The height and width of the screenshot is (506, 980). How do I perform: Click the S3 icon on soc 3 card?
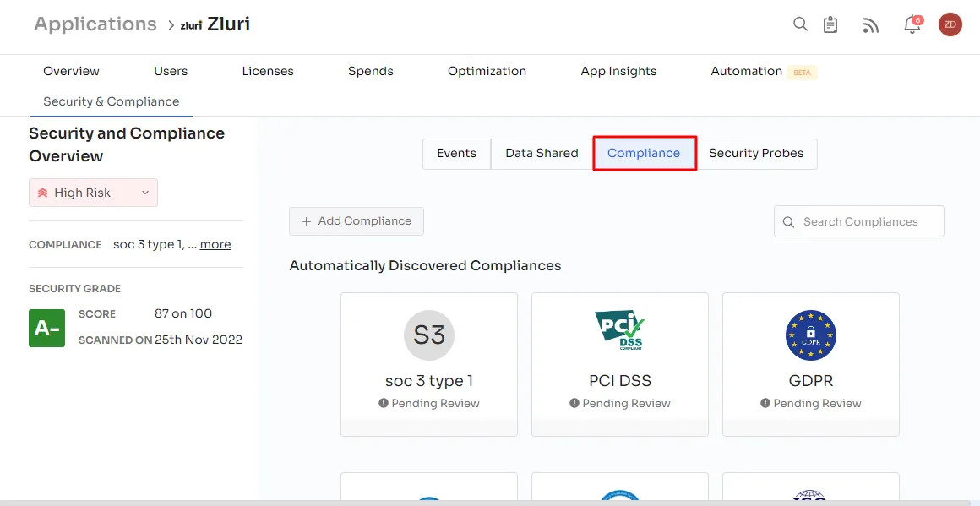point(429,335)
